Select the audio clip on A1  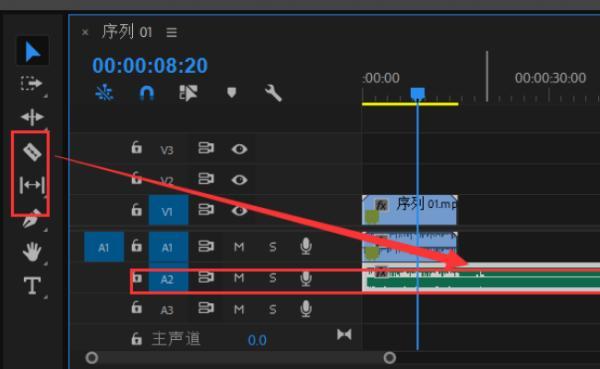pyautogui.click(x=409, y=247)
